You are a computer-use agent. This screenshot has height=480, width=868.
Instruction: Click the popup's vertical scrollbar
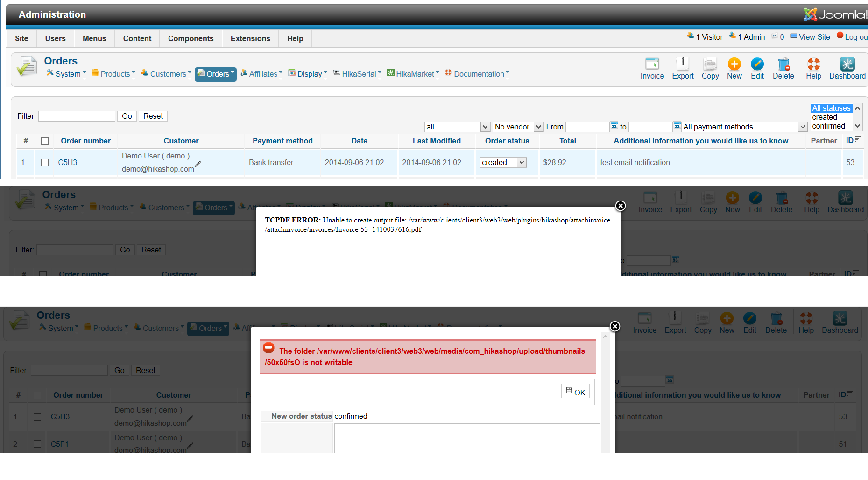click(605, 393)
